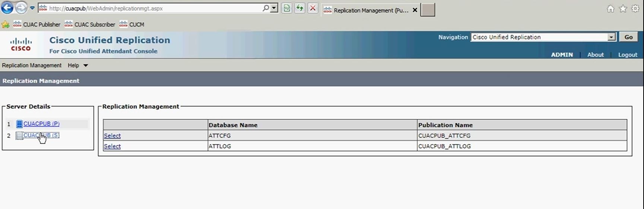Open a new blank browser tab
Screen dimensions: 644x209
(x=428, y=10)
